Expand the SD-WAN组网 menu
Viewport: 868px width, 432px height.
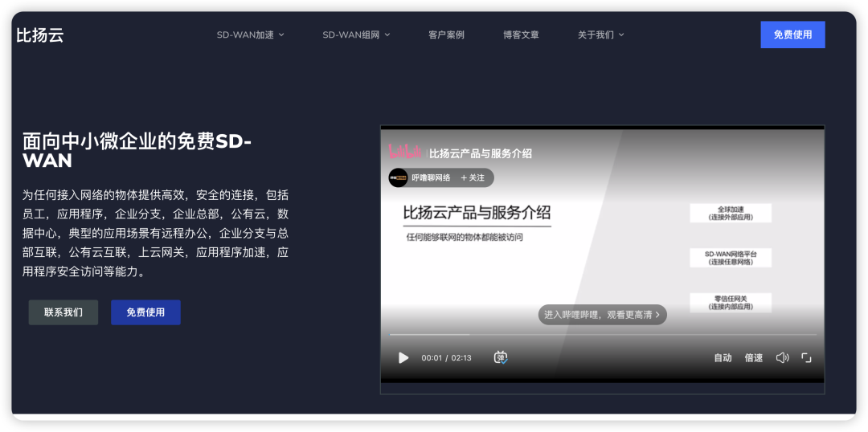[357, 35]
